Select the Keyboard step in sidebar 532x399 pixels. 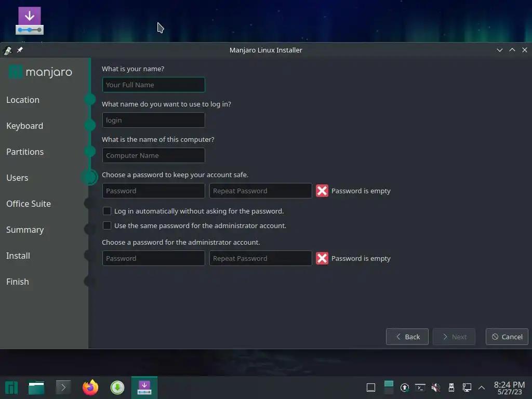point(25,126)
